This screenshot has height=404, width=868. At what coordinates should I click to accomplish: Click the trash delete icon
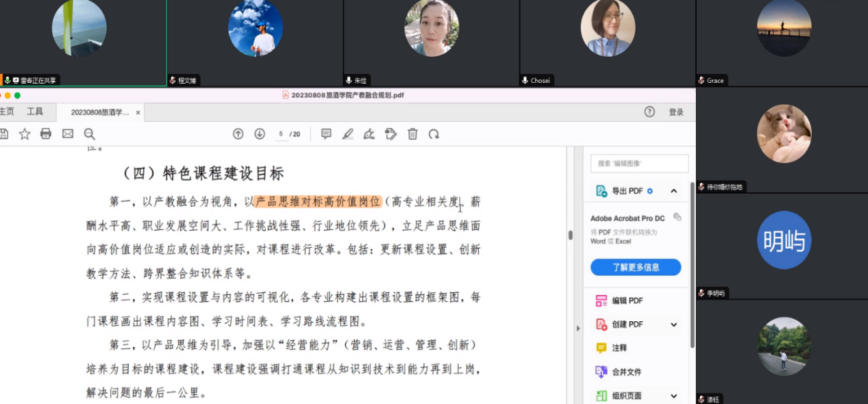412,134
